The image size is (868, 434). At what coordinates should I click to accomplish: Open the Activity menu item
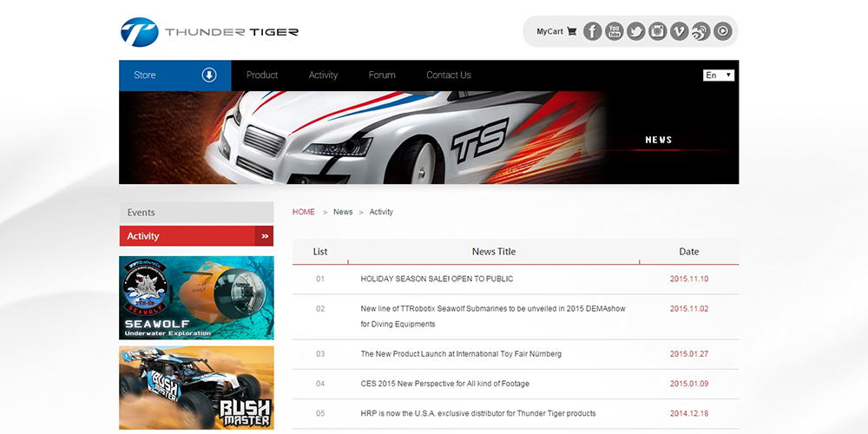323,76
